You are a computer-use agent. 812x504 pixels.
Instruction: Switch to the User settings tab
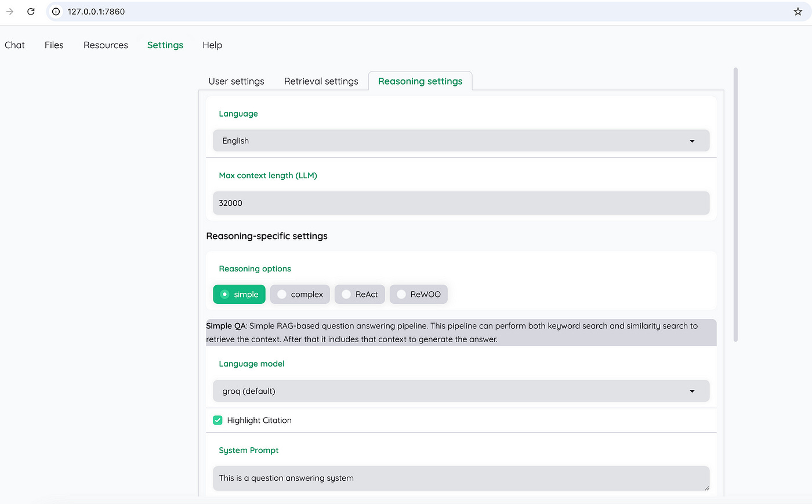235,81
